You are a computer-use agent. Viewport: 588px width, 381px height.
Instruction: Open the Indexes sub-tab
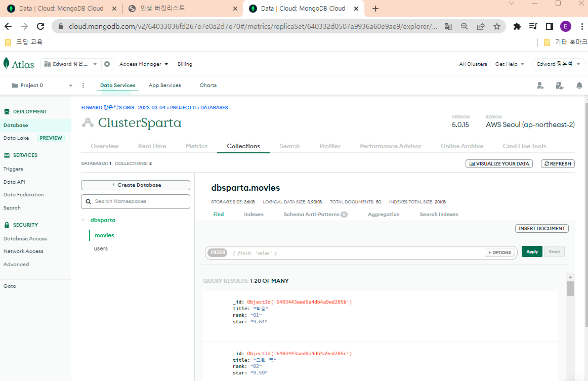[254, 214]
